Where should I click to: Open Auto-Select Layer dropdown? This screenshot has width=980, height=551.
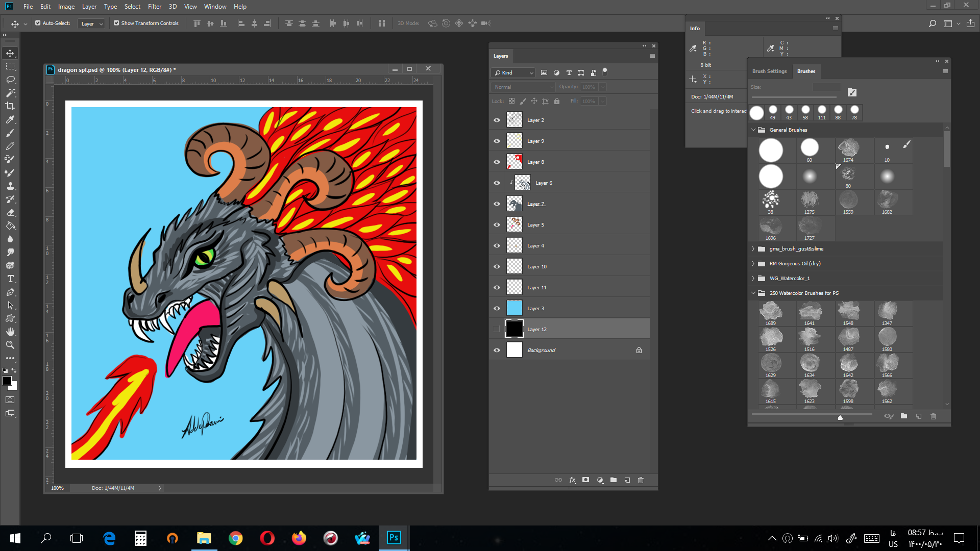pyautogui.click(x=91, y=23)
